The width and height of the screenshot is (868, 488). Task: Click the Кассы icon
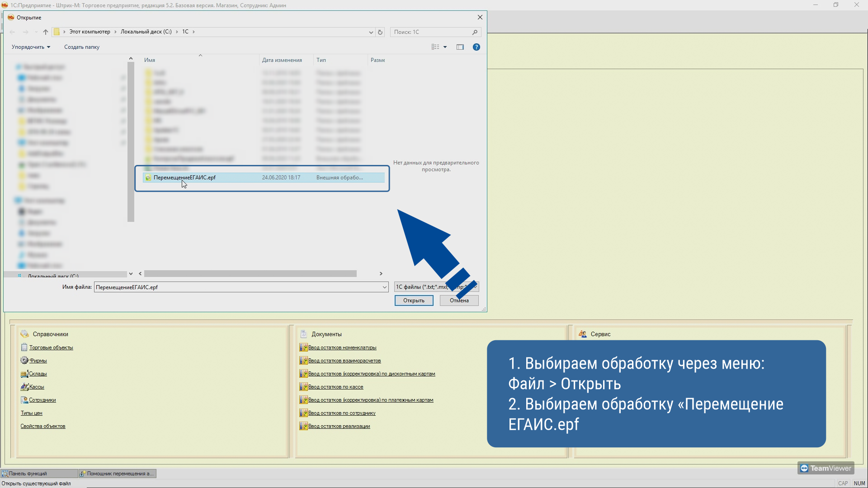pos(24,387)
